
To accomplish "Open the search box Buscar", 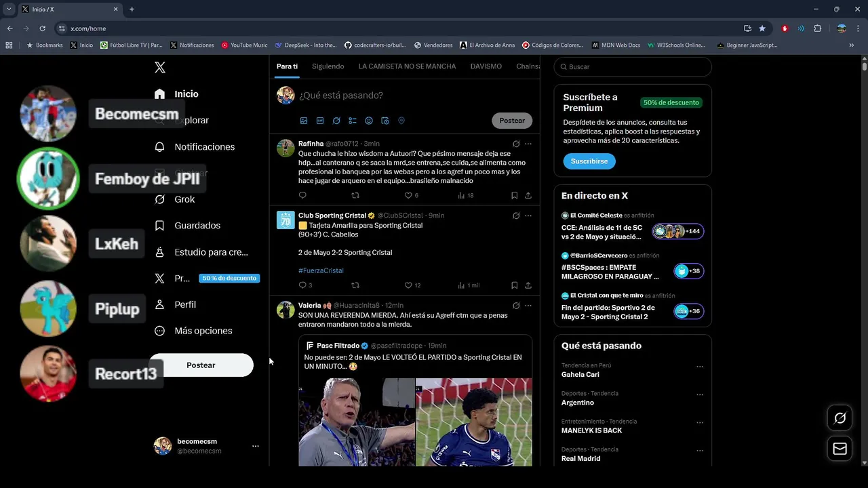I will pos(633,67).
